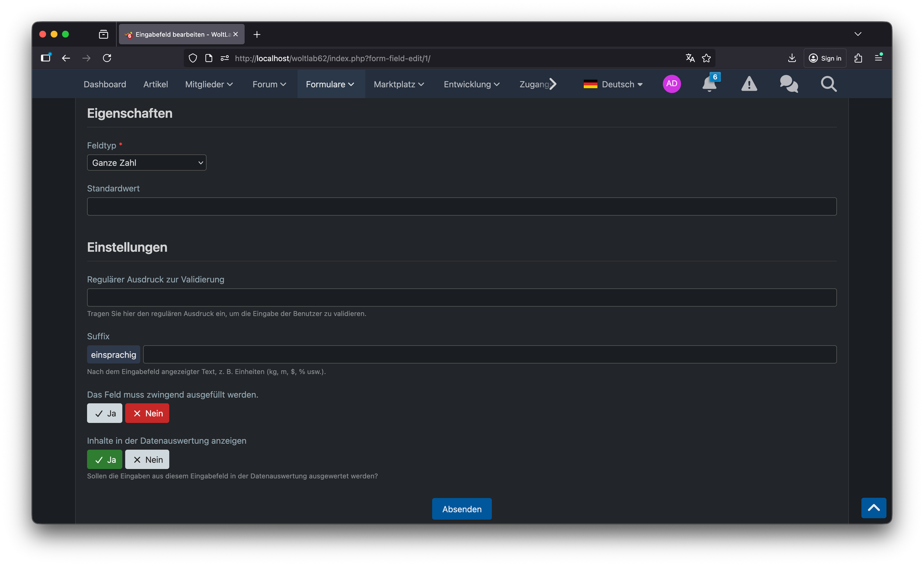Click the Absenden submit button

click(462, 509)
